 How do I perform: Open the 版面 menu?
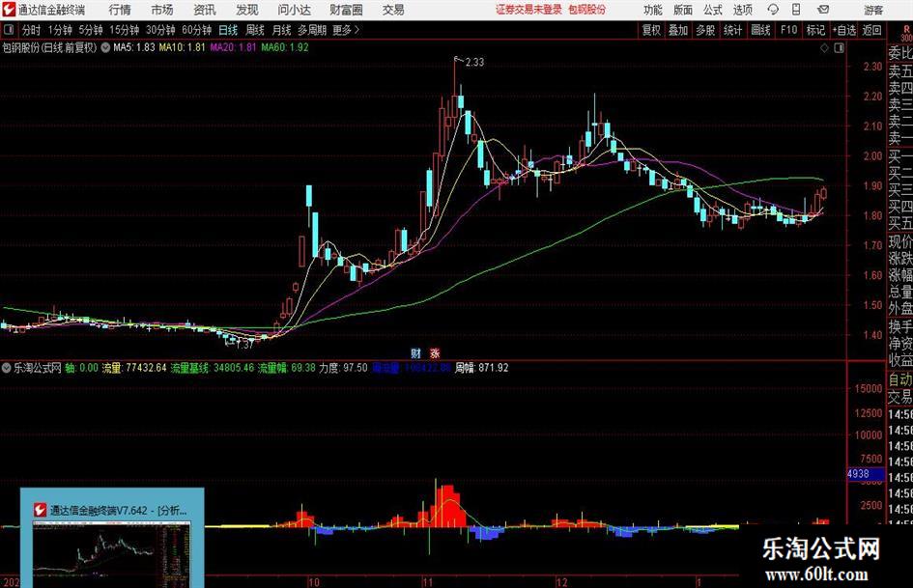[x=683, y=10]
